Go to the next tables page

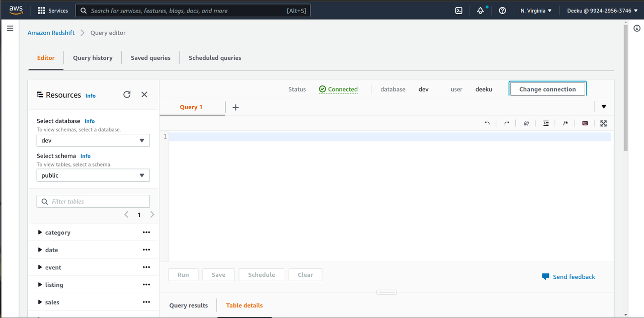tap(152, 214)
